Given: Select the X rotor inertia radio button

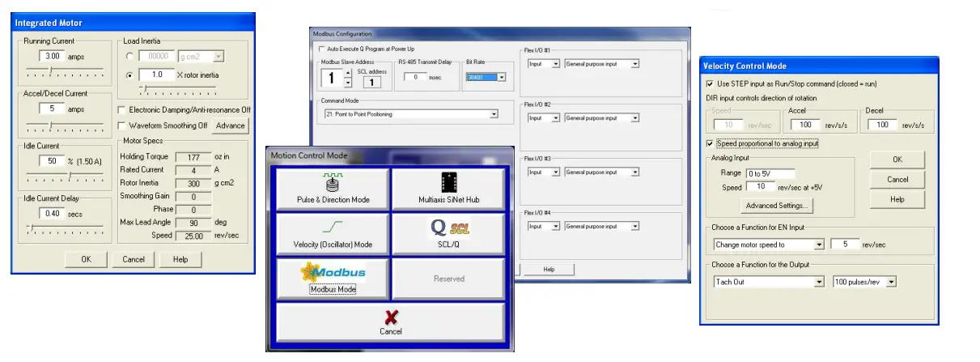Looking at the screenshot, I should point(130,75).
